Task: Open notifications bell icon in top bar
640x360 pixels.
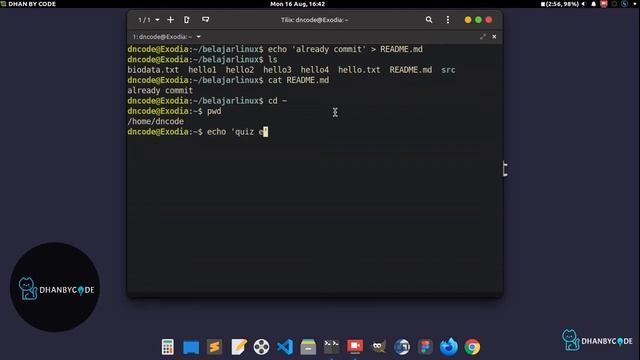Action: coord(594,4)
